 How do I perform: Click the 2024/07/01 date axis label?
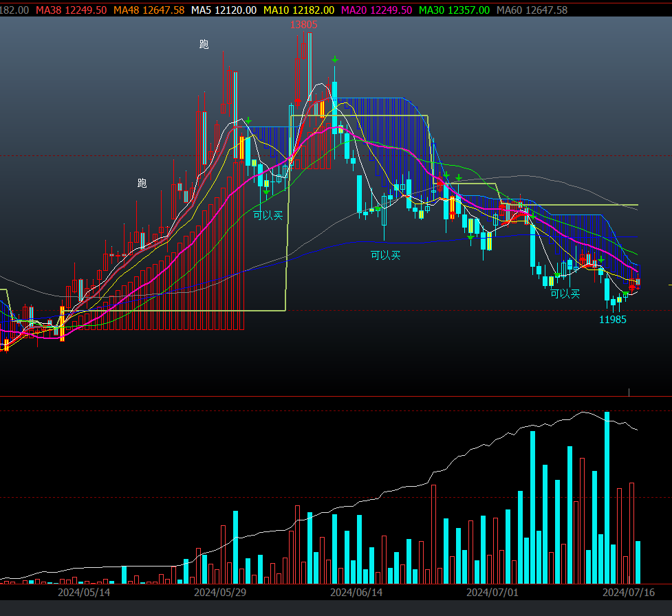(492, 593)
